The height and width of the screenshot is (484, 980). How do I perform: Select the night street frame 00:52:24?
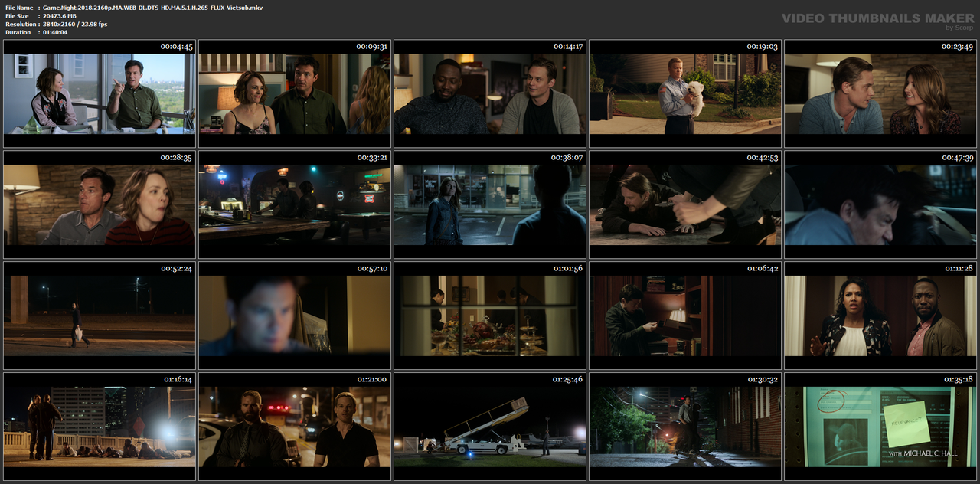click(x=100, y=316)
